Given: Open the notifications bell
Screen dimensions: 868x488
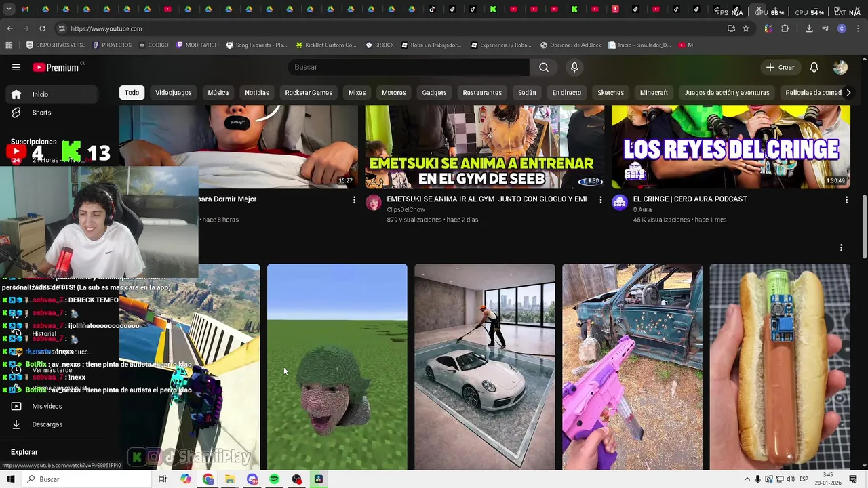Looking at the screenshot, I should tap(814, 67).
